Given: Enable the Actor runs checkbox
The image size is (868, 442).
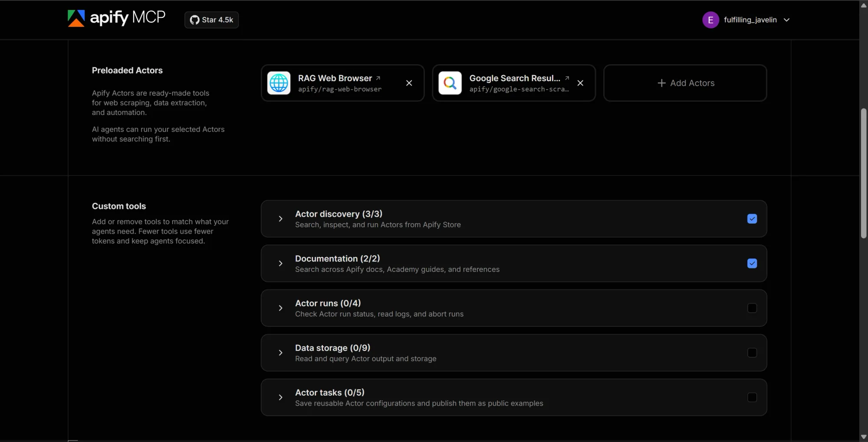Looking at the screenshot, I should point(752,308).
